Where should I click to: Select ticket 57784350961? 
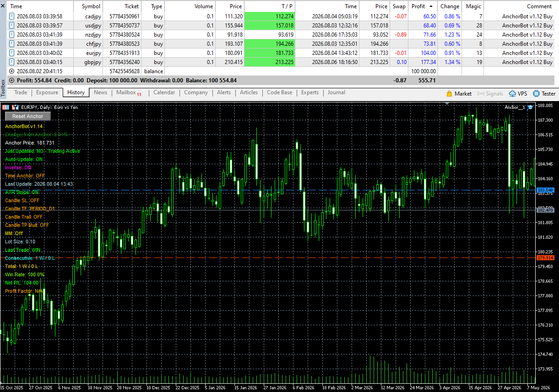125,16
